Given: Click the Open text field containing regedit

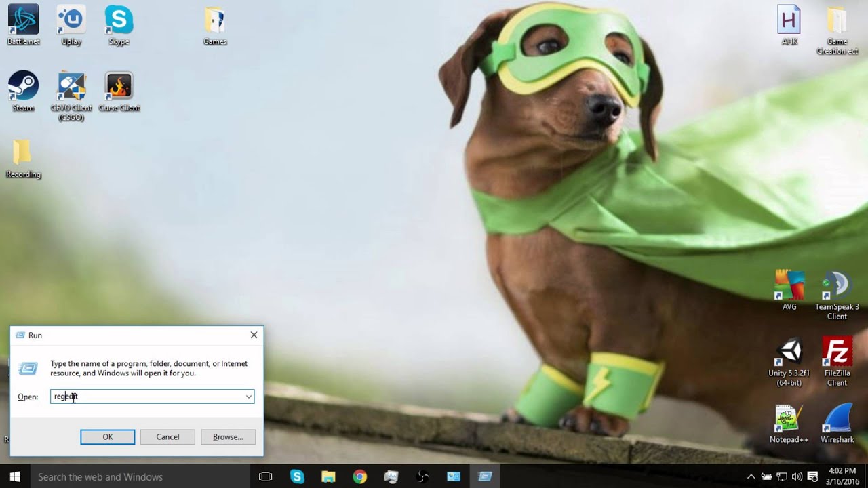Looking at the screenshot, I should click(147, 396).
